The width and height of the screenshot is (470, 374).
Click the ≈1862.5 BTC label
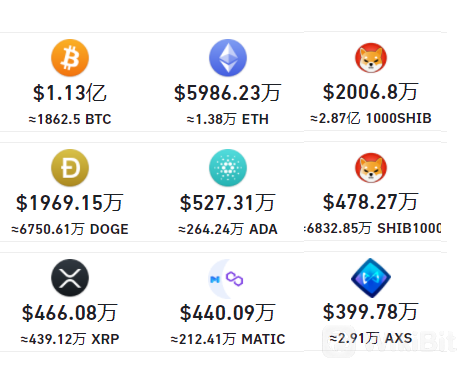point(70,119)
